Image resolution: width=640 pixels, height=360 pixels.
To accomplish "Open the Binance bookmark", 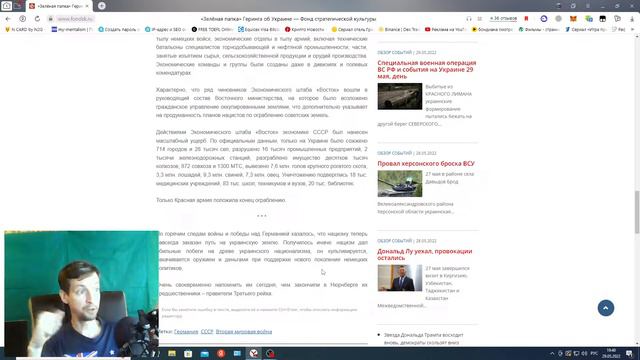I will click(398, 29).
